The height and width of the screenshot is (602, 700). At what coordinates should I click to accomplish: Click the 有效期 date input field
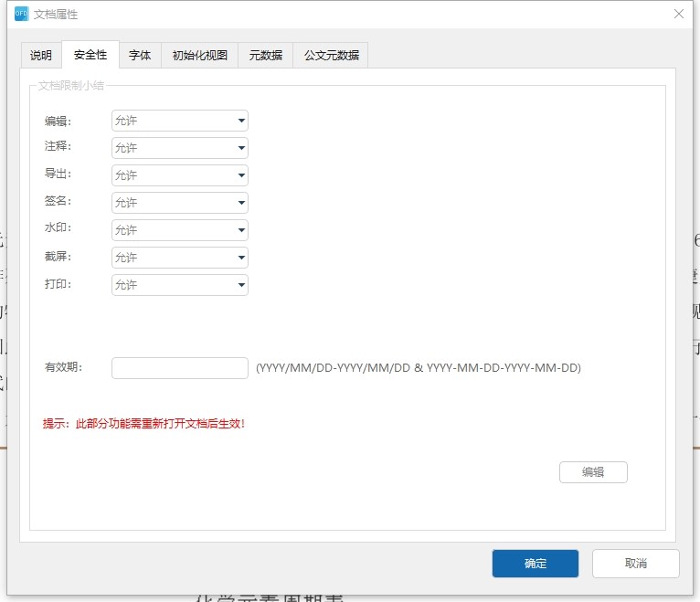180,368
